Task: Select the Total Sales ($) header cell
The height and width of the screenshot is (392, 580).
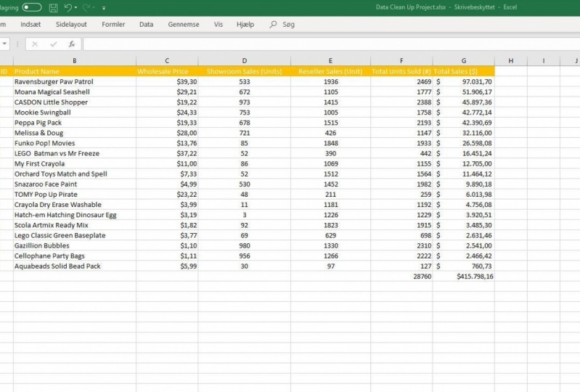Action: pos(463,71)
